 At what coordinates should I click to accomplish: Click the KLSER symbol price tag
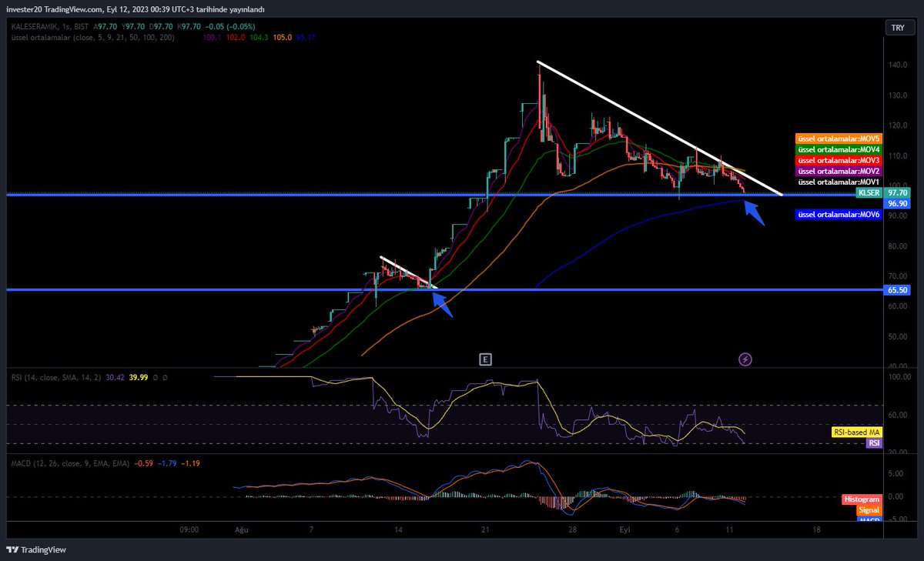coord(869,192)
